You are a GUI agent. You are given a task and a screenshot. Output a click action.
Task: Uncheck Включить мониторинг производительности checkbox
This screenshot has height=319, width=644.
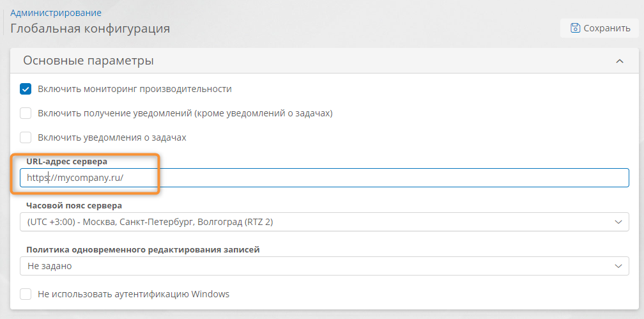[x=26, y=89]
